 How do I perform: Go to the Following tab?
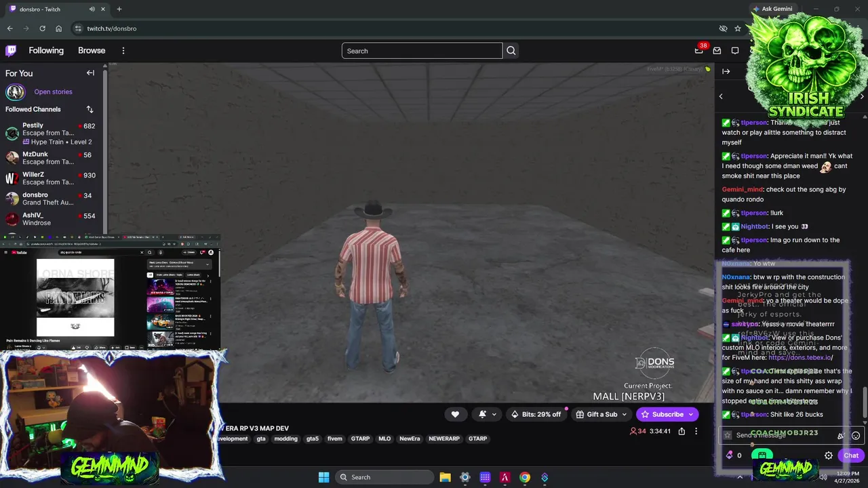tap(46, 51)
